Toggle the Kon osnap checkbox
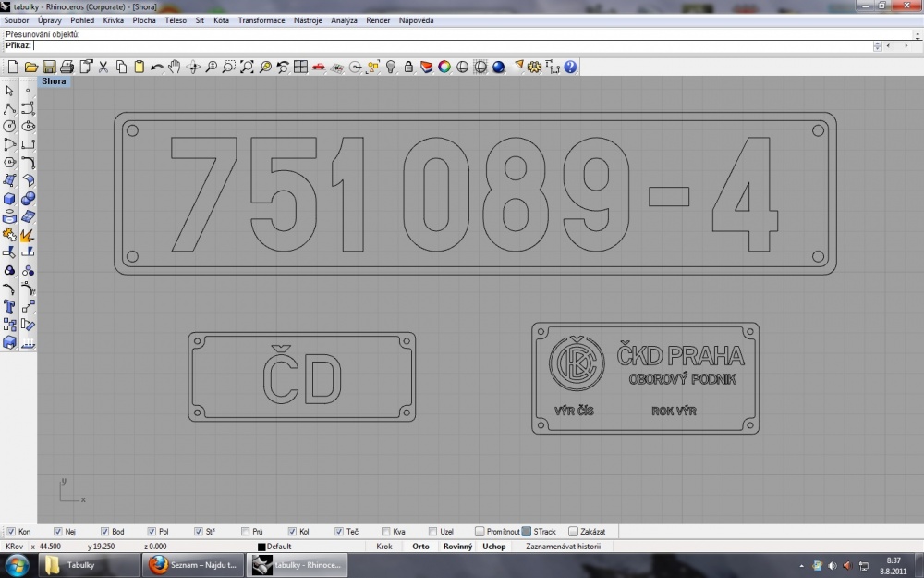The width and height of the screenshot is (924, 578). pos(11,532)
